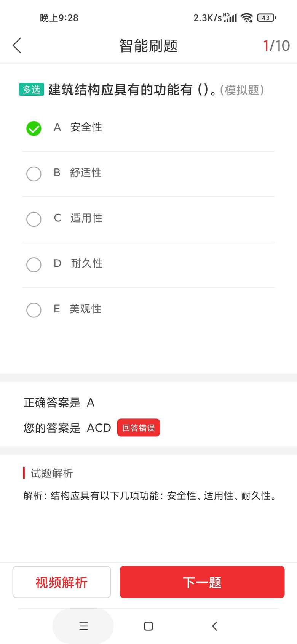Image resolution: width=297 pixels, height=644 pixels.
Task: Go to 下一题 next question
Action: coord(202,582)
